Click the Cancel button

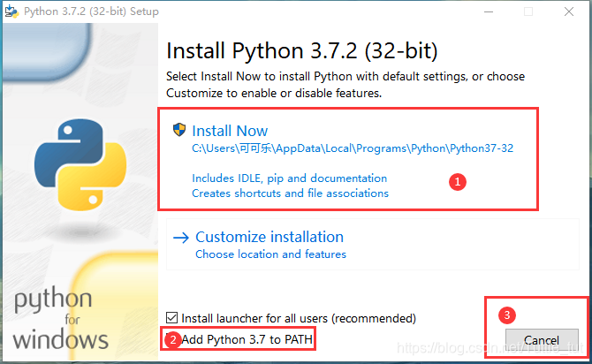[542, 340]
